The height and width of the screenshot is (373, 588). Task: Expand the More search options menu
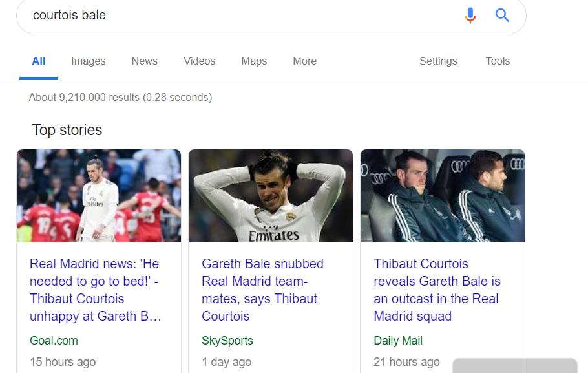click(305, 61)
